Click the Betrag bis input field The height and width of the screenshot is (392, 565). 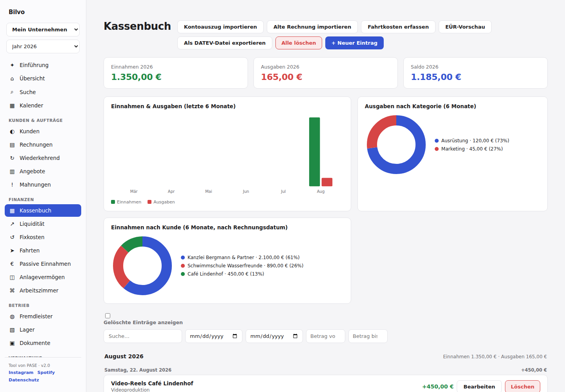(368, 336)
